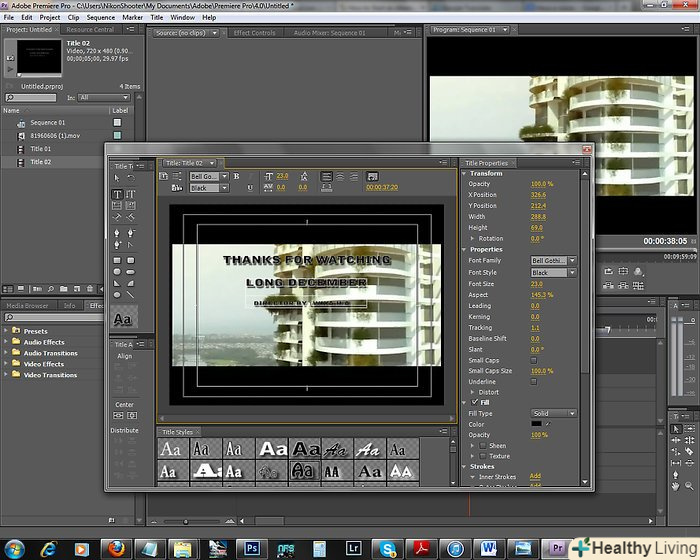
Task: Click the Bold formatting icon
Action: [237, 176]
